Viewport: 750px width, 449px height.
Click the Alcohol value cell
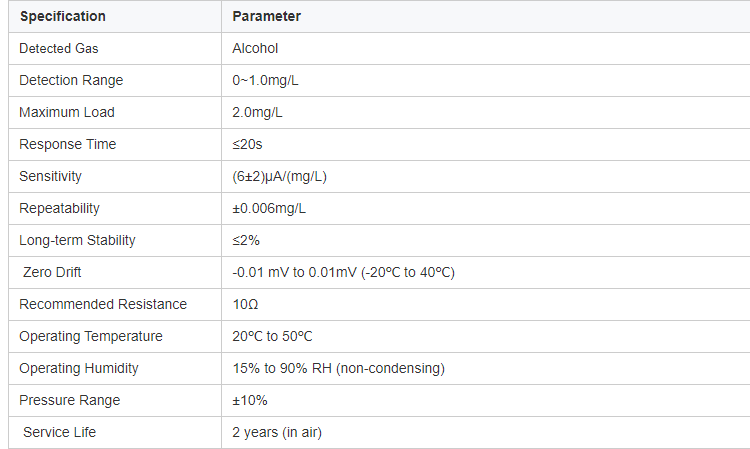coord(255,48)
